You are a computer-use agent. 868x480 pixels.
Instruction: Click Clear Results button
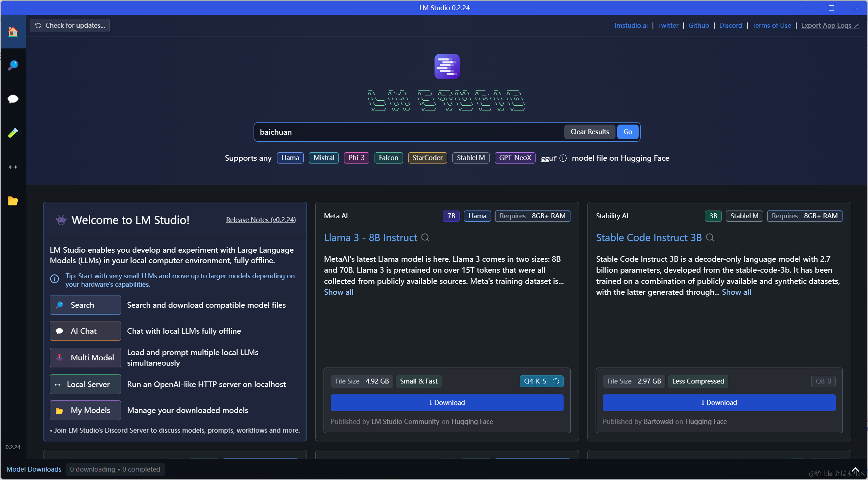[x=590, y=132]
